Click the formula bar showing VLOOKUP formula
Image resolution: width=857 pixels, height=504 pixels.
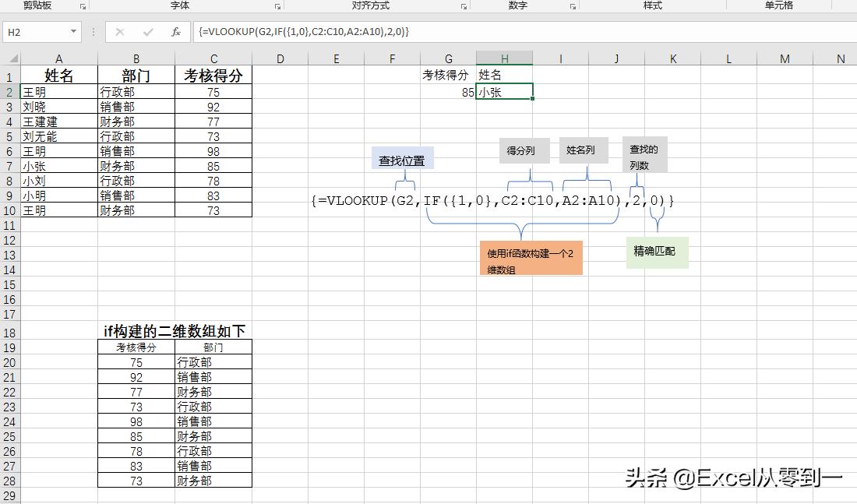[312, 33]
